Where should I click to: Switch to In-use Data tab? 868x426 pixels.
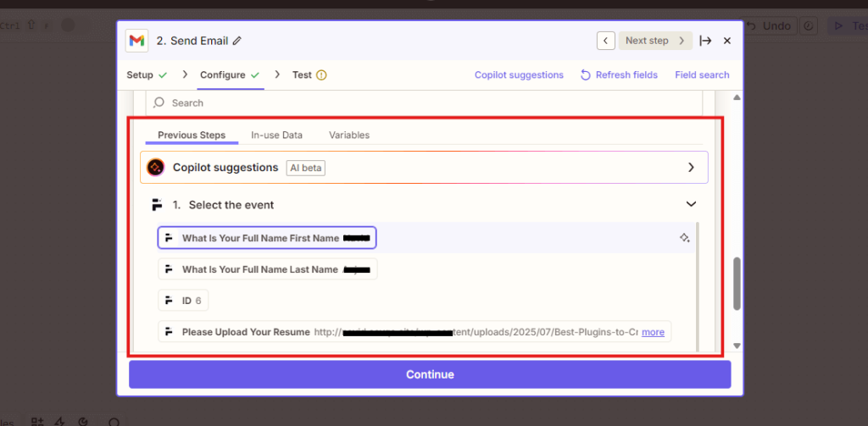pos(277,135)
